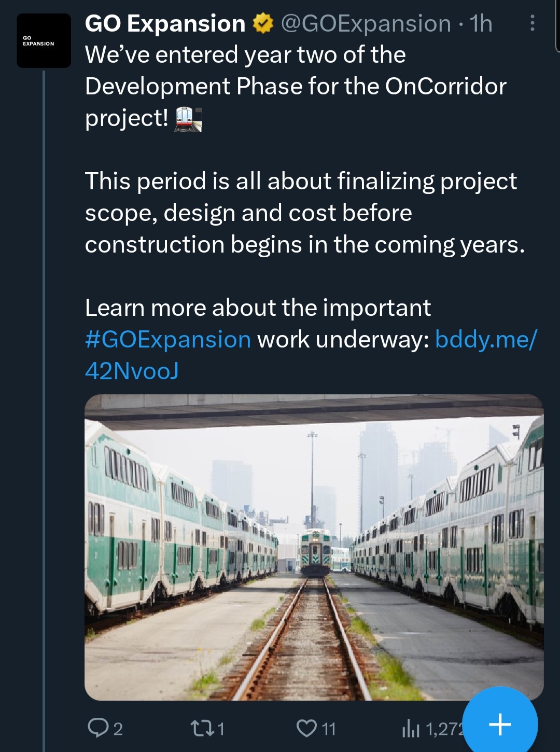560x752 pixels.
Task: Click the GO Expansion display name
Action: (165, 24)
